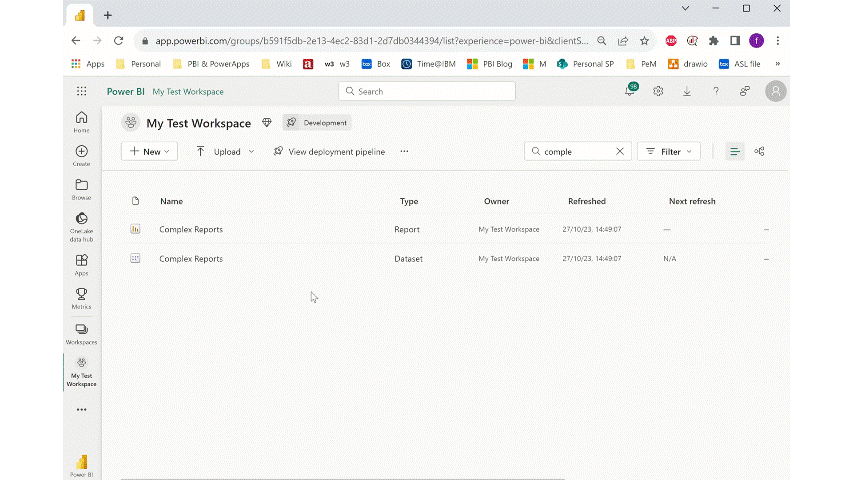This screenshot has width=853, height=480.
Task: Open the Complex Reports report
Action: (191, 229)
